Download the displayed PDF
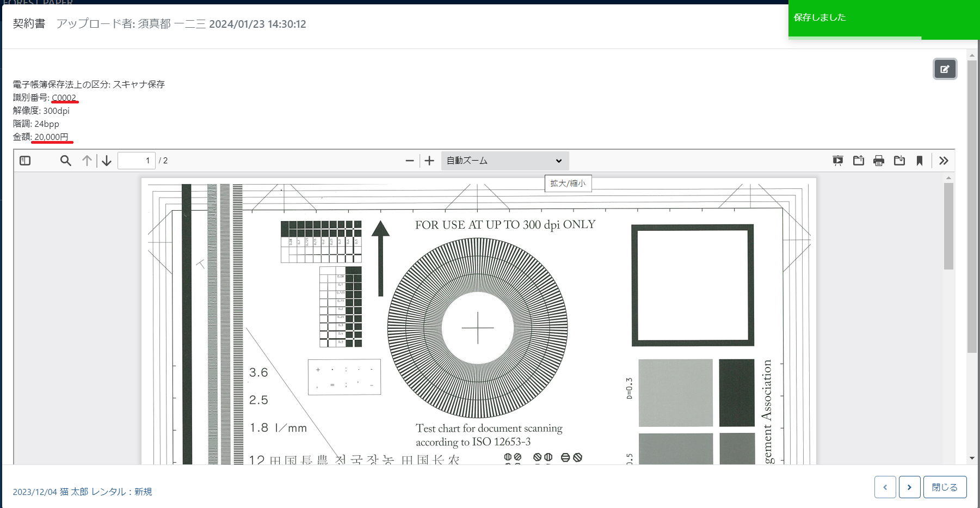This screenshot has width=980, height=508. pyautogui.click(x=899, y=161)
